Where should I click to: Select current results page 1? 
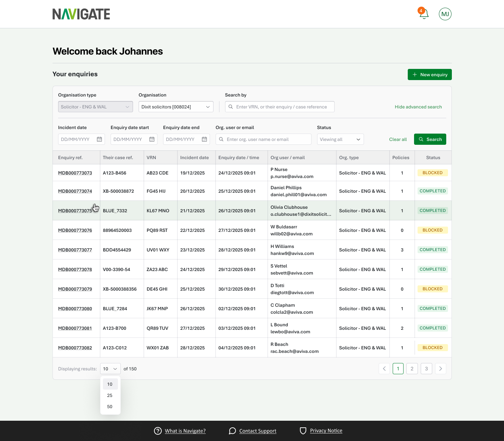398,369
